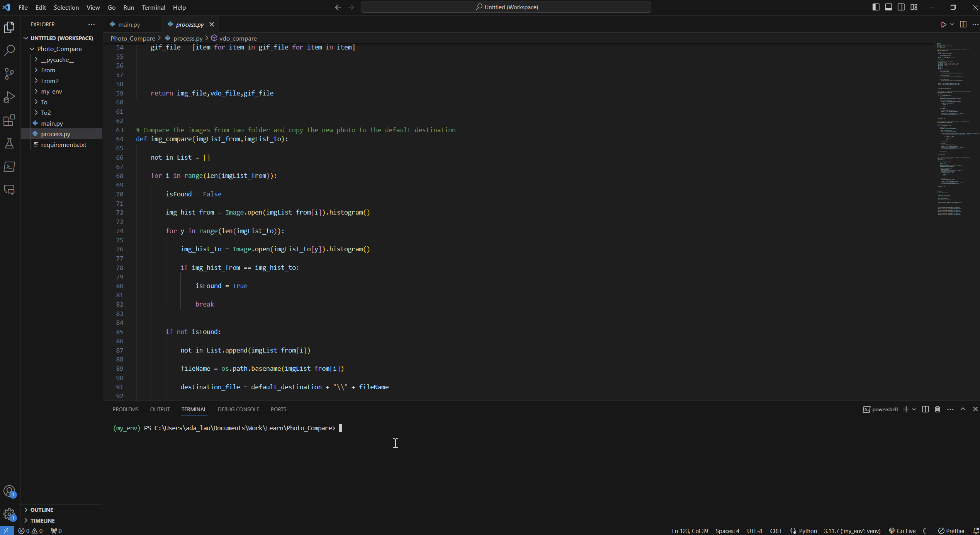Open the Source Control view
This screenshot has width=980, height=535.
pos(9,74)
